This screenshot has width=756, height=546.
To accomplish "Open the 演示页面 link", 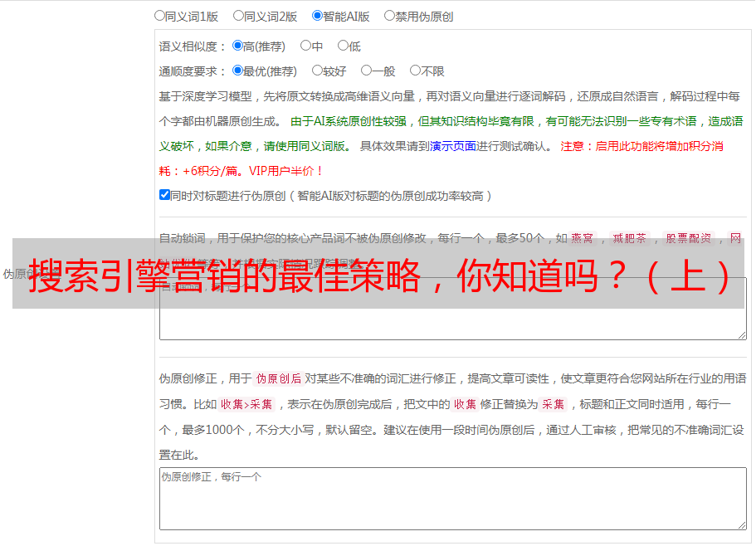I will click(x=453, y=146).
